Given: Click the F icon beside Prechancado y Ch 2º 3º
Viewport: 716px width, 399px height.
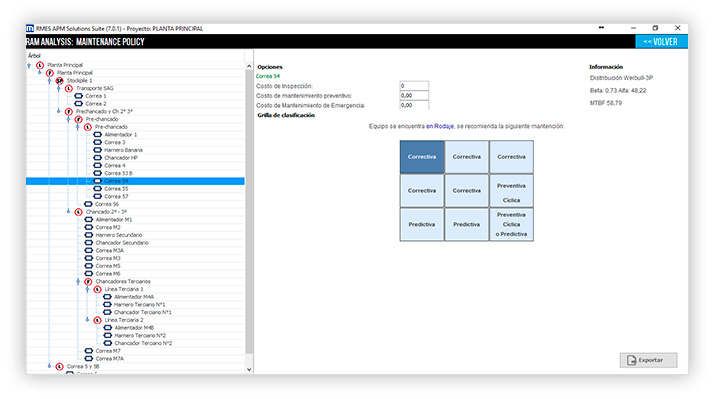Looking at the screenshot, I should pyautogui.click(x=68, y=112).
